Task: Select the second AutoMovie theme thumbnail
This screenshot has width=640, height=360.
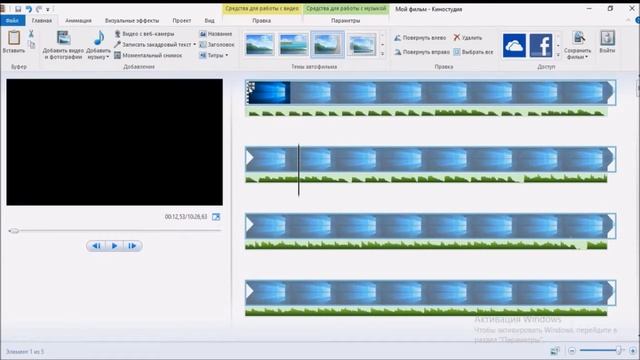Action: click(293, 44)
